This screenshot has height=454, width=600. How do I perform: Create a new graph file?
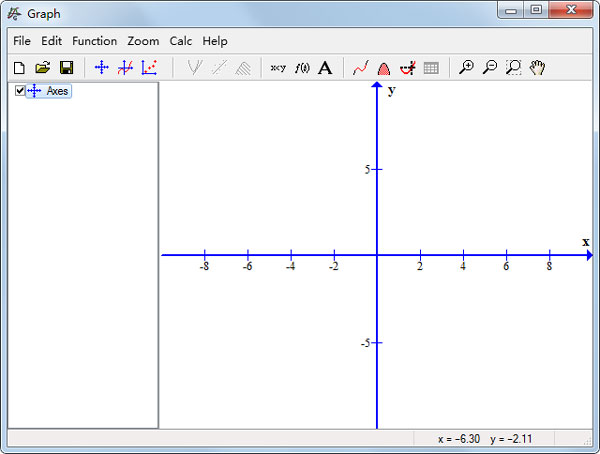click(19, 68)
